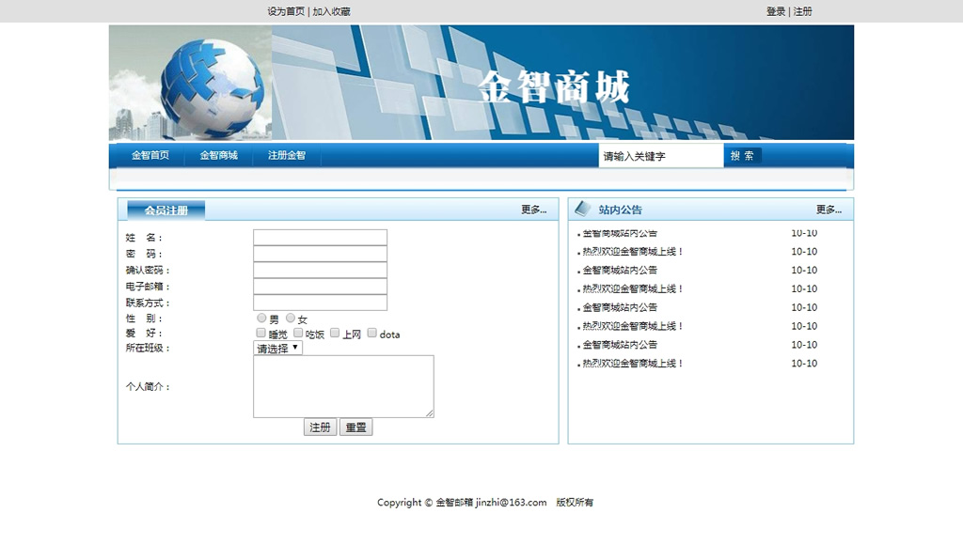
Task: Open 更多 link in 站内公告 panel
Action: (828, 210)
